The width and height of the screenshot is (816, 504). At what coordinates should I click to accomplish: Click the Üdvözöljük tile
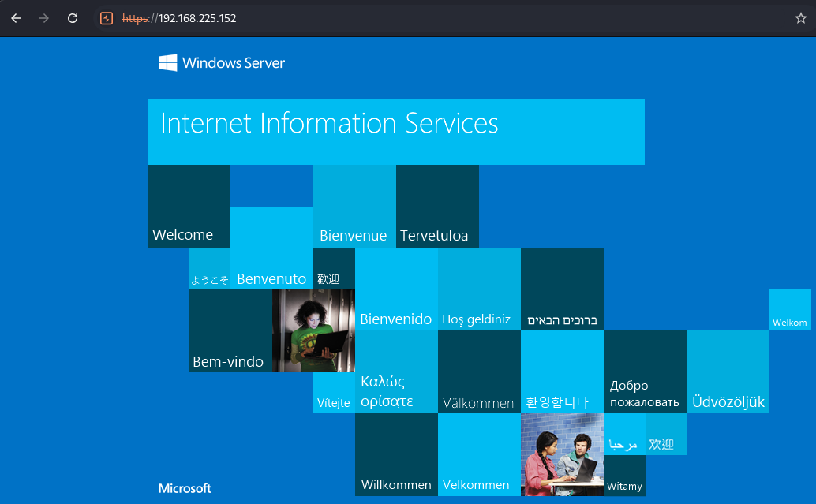(x=728, y=372)
